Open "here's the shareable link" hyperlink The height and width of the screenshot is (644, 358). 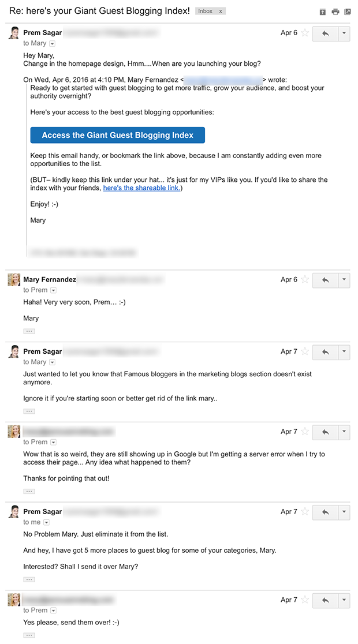point(142,188)
